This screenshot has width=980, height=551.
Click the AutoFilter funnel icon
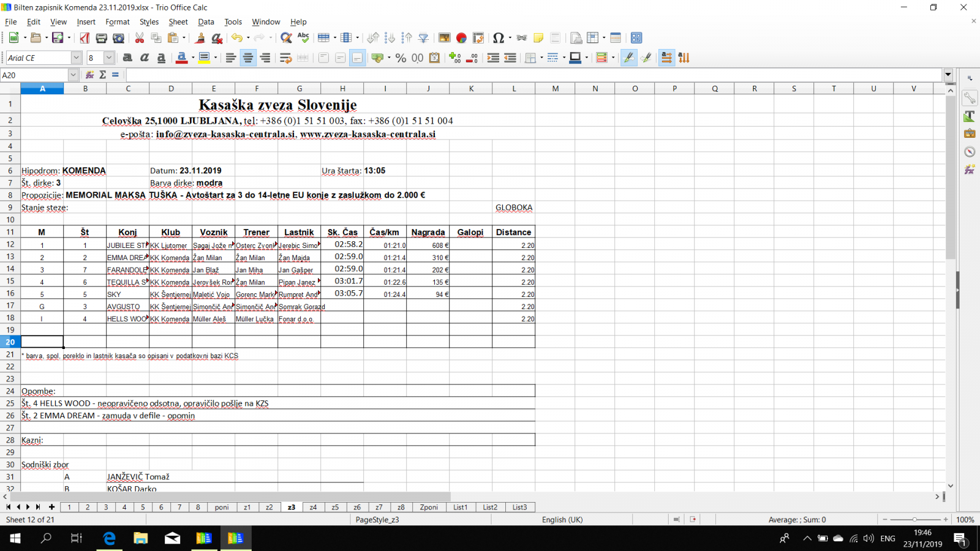pyautogui.click(x=423, y=38)
